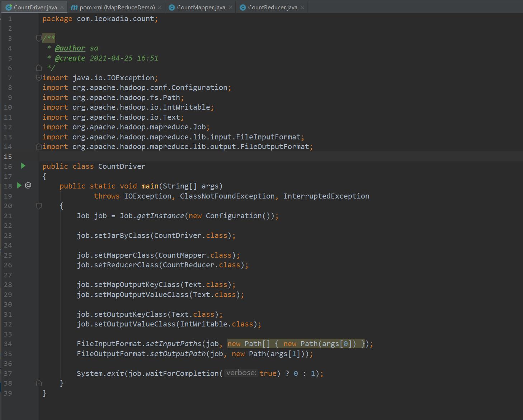The height and width of the screenshot is (420, 523).
Task: Switch to the CountMapper.java tab
Action: click(x=201, y=7)
